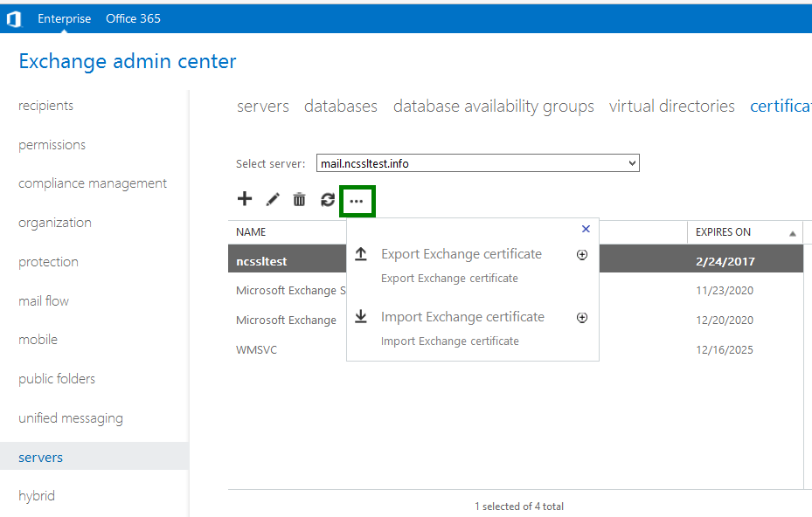
Task: Select the WMSVC certificate row
Action: [x=256, y=350]
